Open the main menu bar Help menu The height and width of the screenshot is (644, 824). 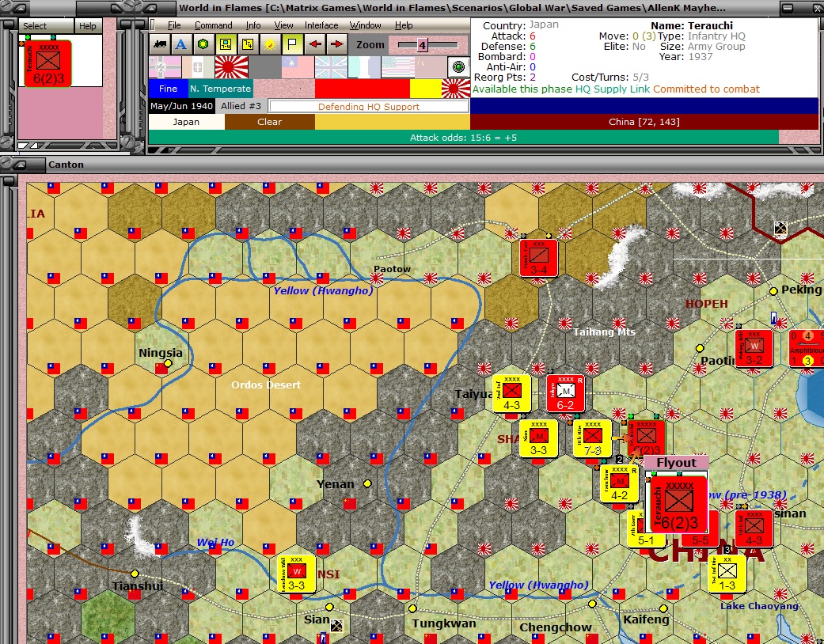point(404,25)
